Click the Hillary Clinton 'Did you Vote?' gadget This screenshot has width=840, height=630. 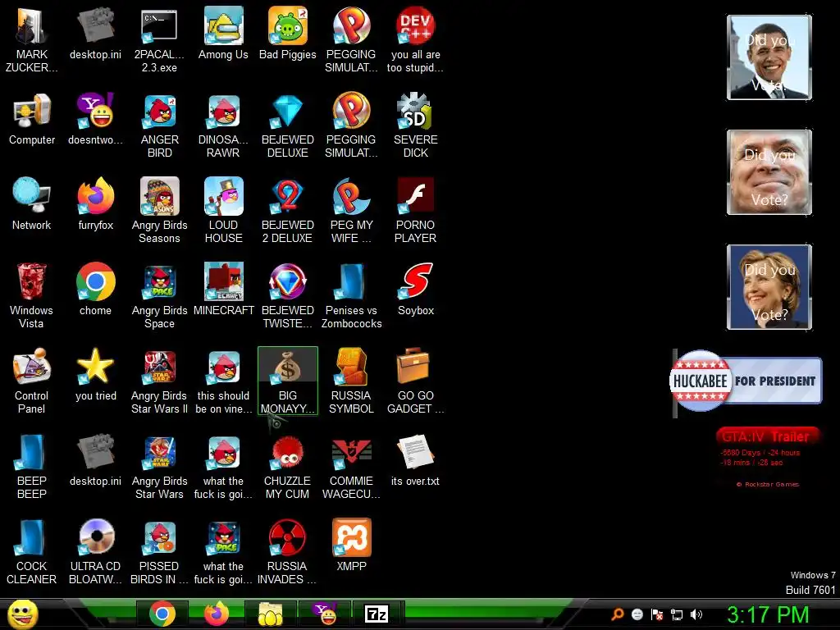pos(769,287)
